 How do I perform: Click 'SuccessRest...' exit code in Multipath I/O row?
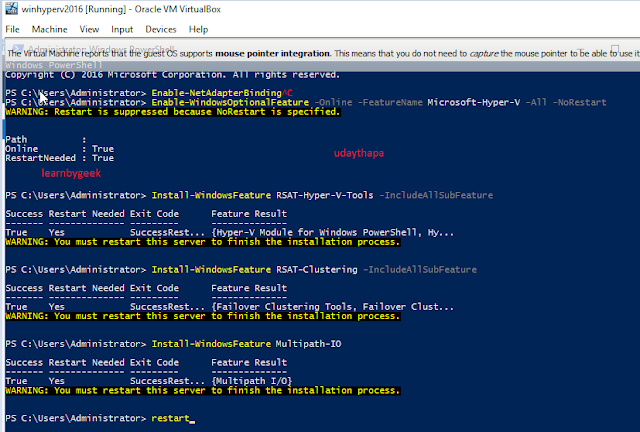[167, 381]
